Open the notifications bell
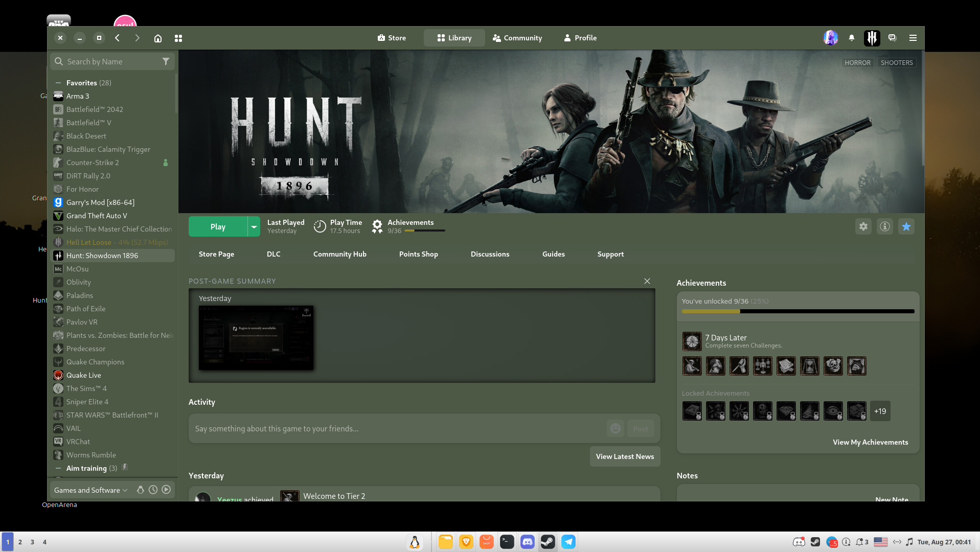The image size is (980, 552). tap(851, 38)
